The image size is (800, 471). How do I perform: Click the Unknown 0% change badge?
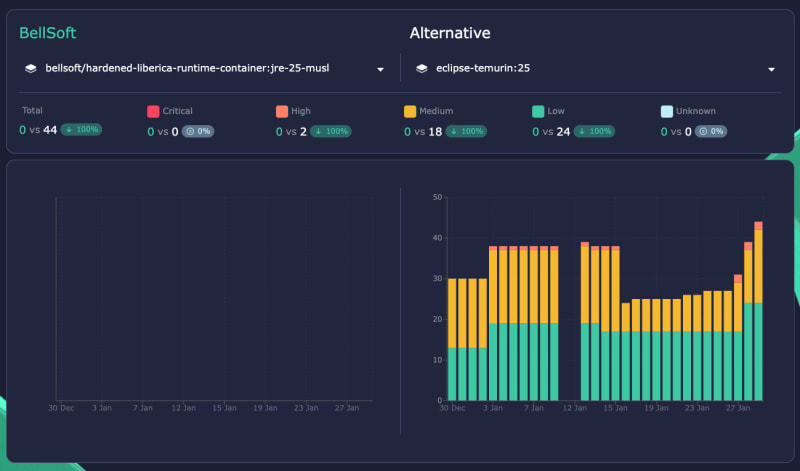(710, 131)
